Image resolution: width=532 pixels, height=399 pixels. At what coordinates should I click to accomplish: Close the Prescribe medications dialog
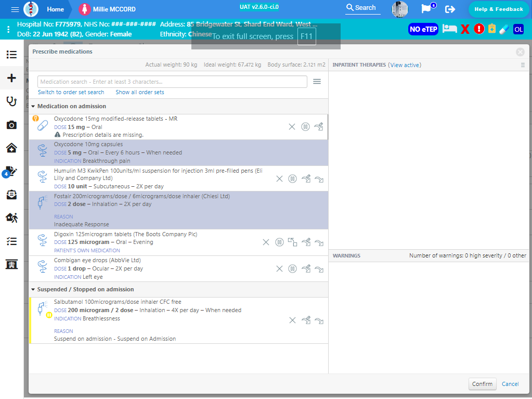(520, 52)
